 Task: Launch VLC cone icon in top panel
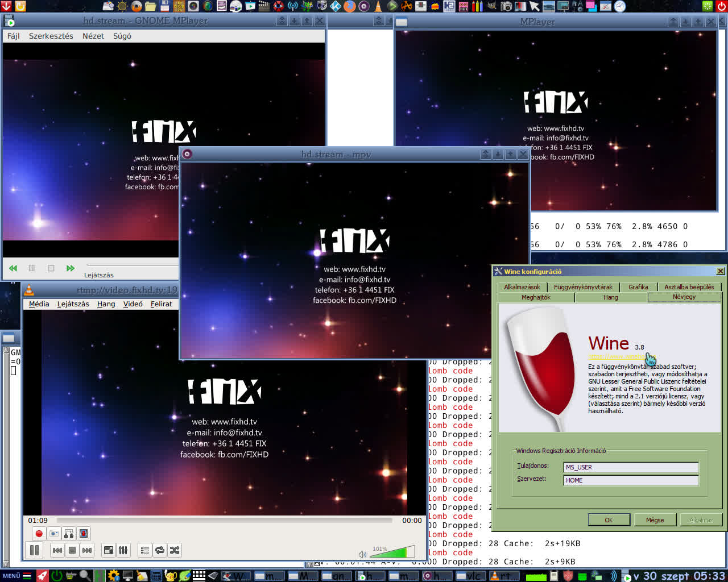pyautogui.click(x=378, y=6)
